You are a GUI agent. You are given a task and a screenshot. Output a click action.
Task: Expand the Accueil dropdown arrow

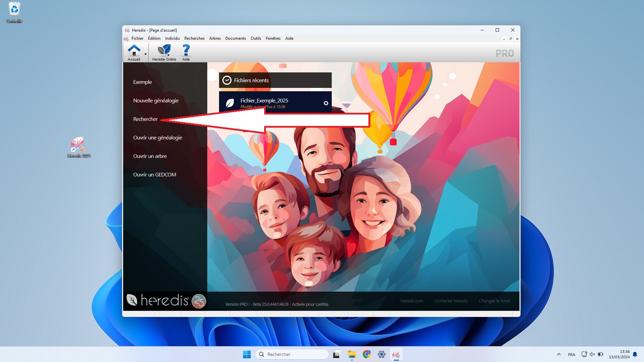tap(145, 54)
